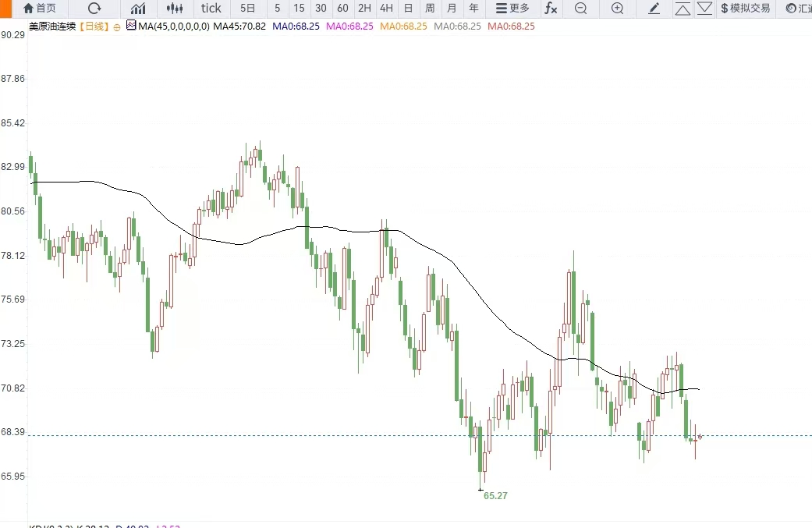Open the line chart icon
Viewport: 812px width, 528px height.
138,9
